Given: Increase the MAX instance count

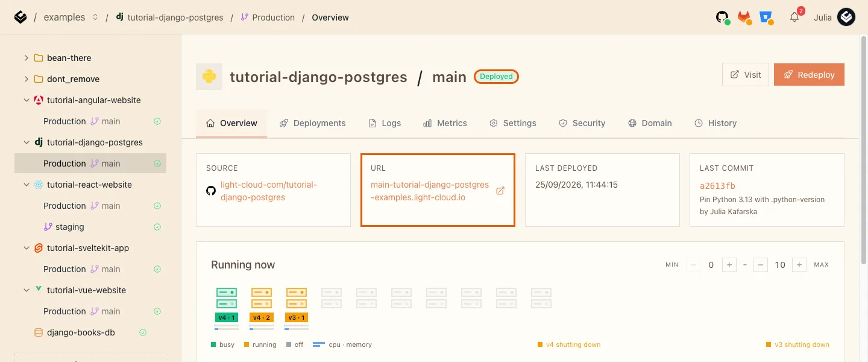Looking at the screenshot, I should 799,265.
